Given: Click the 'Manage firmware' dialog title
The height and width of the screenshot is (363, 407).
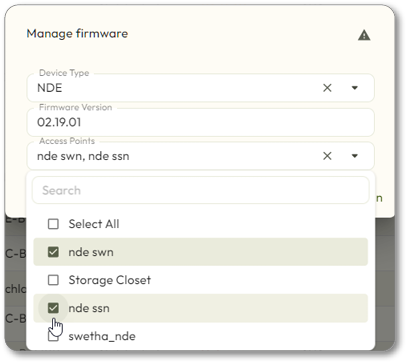Looking at the screenshot, I should (x=77, y=33).
